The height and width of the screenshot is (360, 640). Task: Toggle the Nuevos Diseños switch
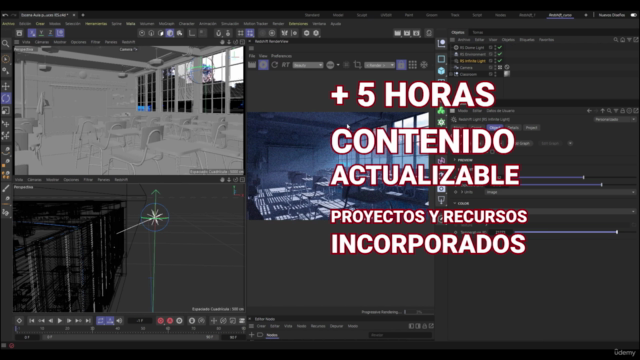click(633, 15)
